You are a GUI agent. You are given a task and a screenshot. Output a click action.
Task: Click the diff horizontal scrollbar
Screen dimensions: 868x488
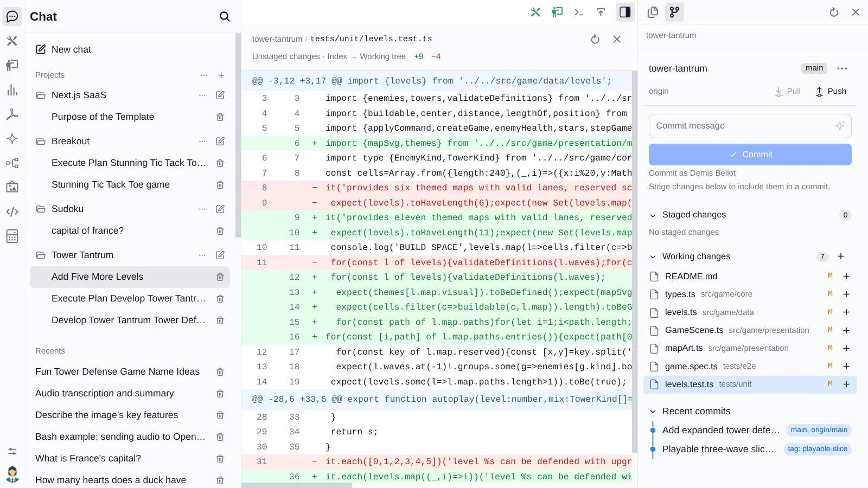(297, 485)
